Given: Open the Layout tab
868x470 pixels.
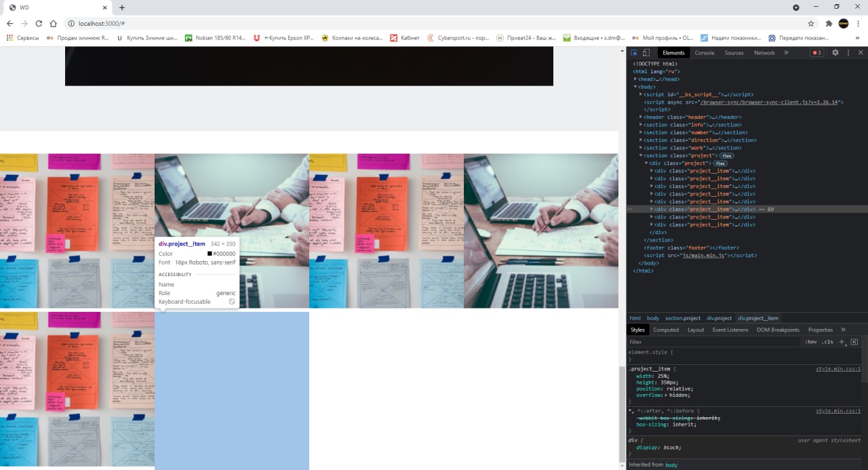Looking at the screenshot, I should tap(696, 330).
